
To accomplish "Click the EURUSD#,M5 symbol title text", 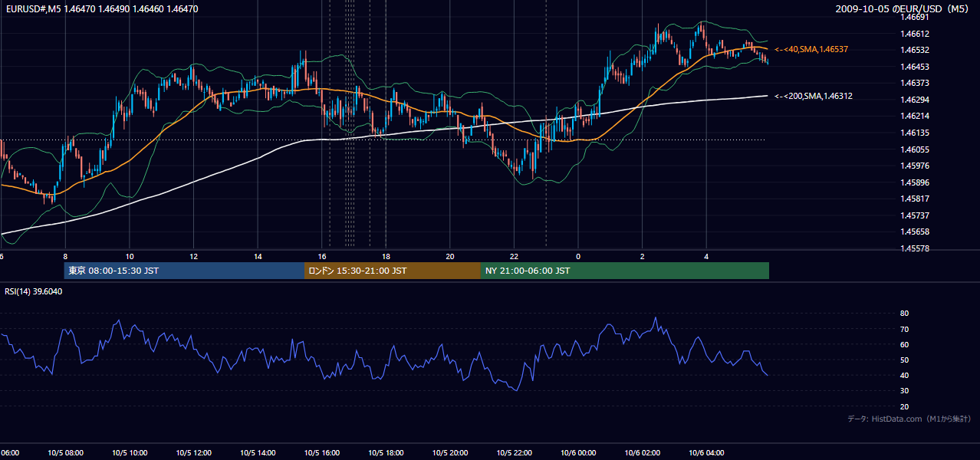I will point(32,9).
